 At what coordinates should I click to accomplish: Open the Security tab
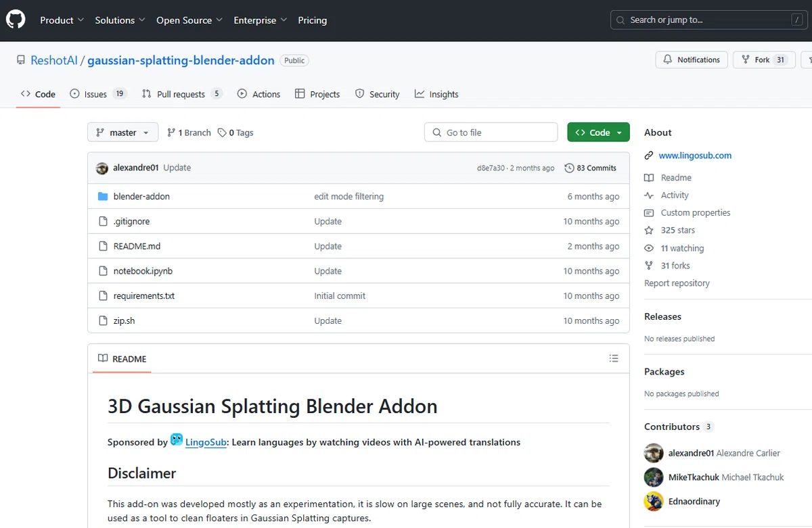378,94
